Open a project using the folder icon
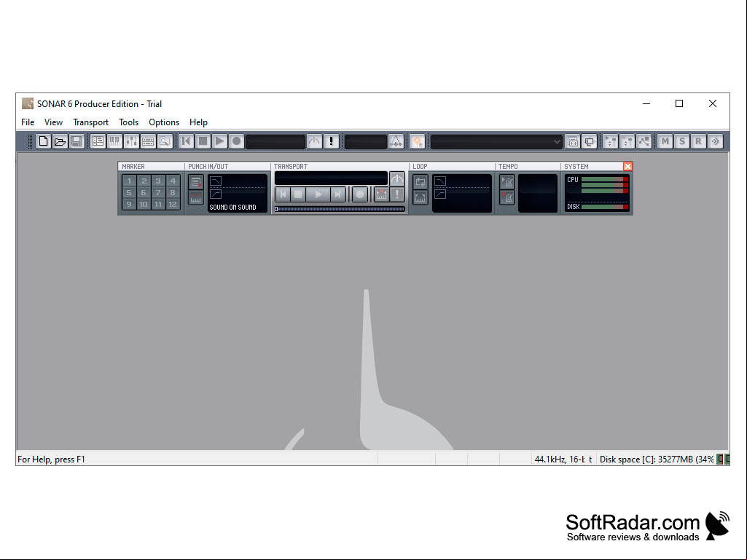This screenshot has height=560, width=747. 60,141
